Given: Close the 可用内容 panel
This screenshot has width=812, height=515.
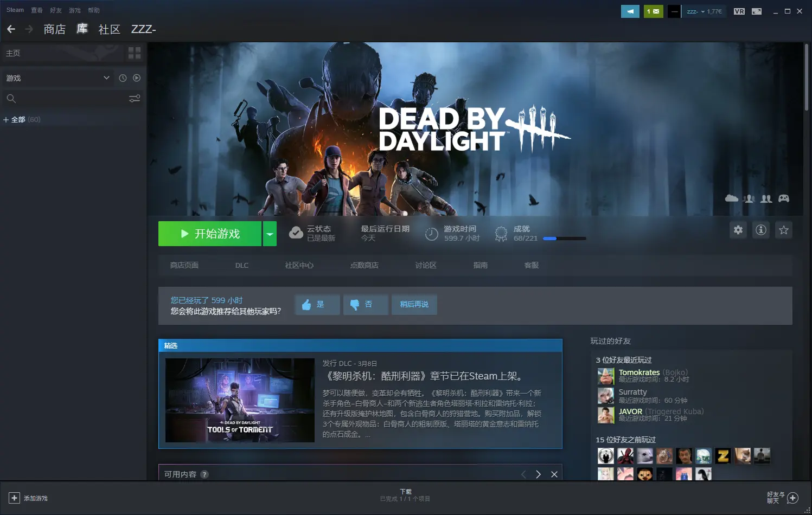Looking at the screenshot, I should point(554,474).
